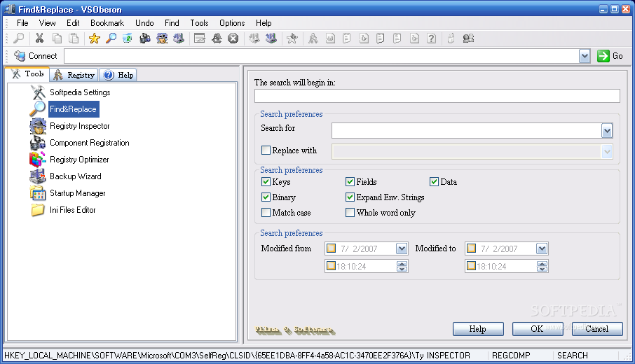Screen dimensions: 635x364
Task: Open the Options menu
Action: (x=232, y=23)
